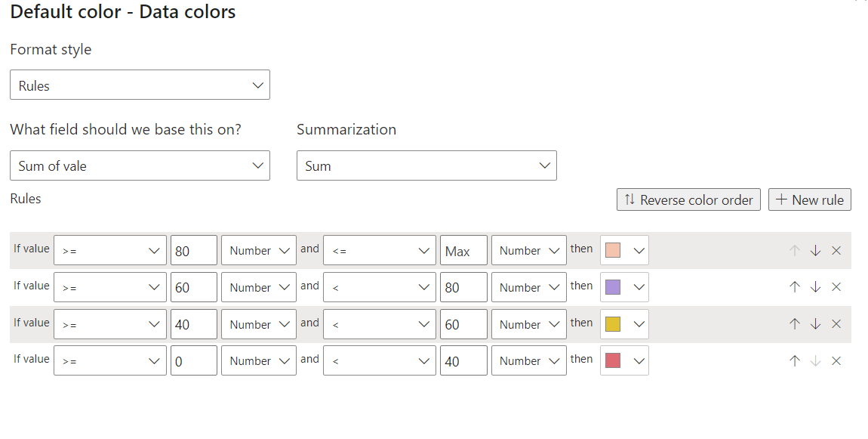This screenshot has height=439, width=868.
Task: Delete the 0 to 40 rule
Action: pyautogui.click(x=836, y=361)
